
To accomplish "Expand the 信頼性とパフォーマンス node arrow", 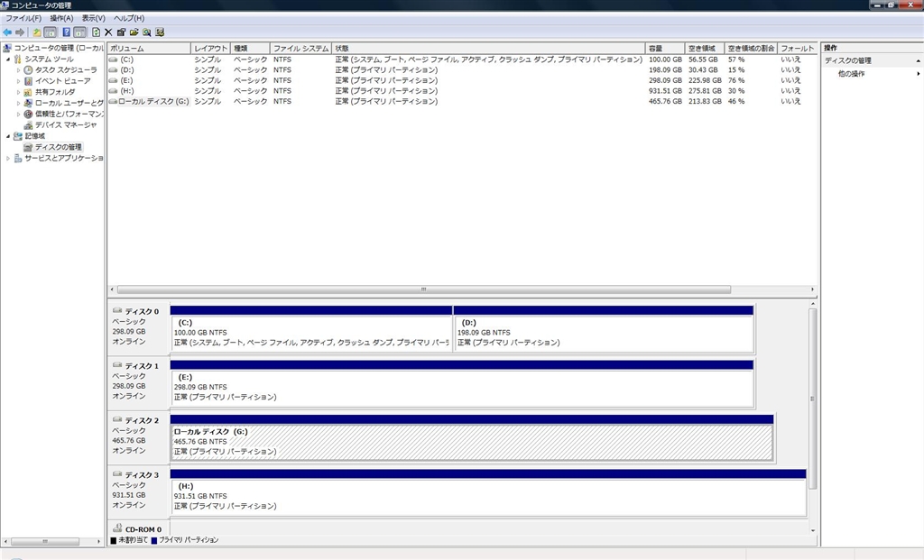I will [18, 114].
